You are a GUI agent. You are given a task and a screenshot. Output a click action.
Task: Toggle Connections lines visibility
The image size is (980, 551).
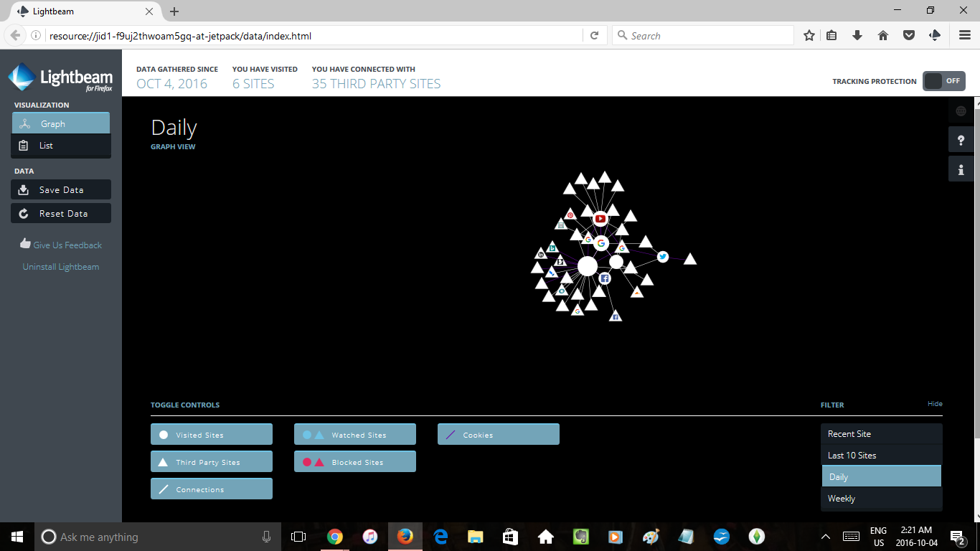click(212, 489)
